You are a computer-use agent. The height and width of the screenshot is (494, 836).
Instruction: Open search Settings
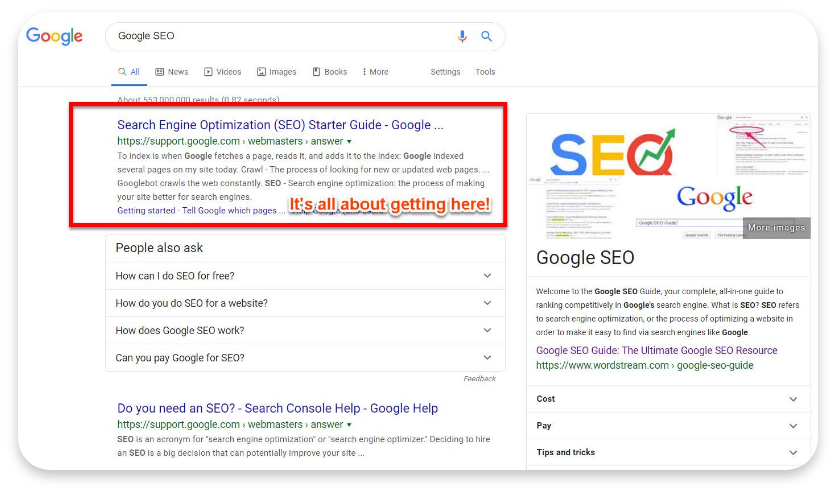[445, 72]
